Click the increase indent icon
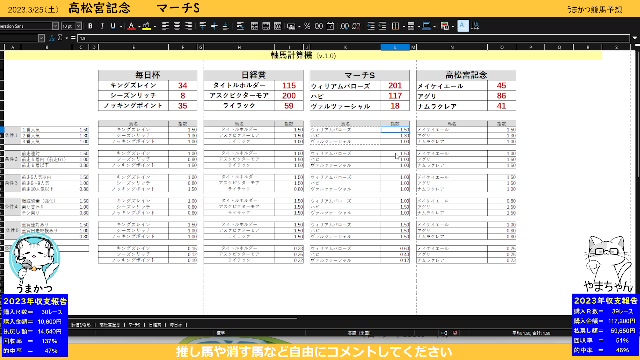640x360 pixels. click(371, 26)
